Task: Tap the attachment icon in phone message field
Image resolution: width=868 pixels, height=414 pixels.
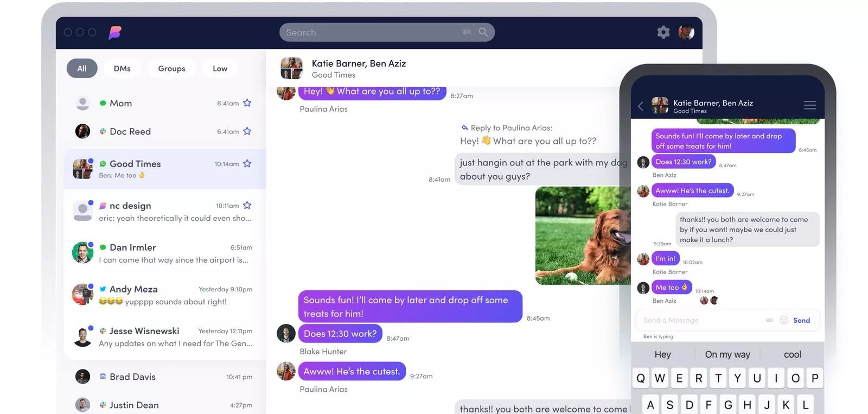Action: click(x=769, y=320)
